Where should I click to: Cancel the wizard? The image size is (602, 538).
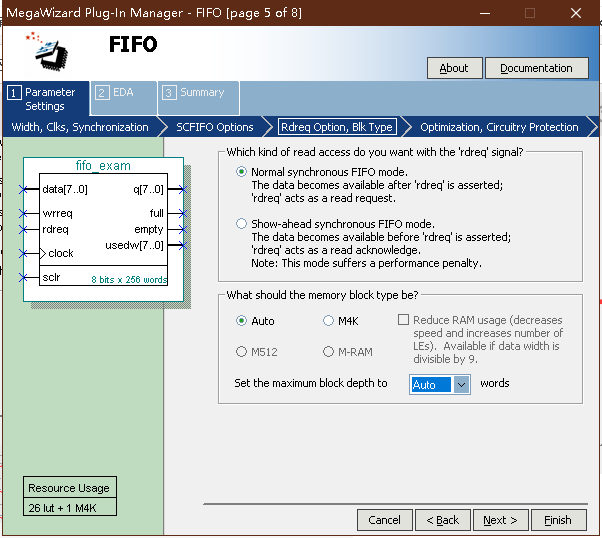coord(385,520)
